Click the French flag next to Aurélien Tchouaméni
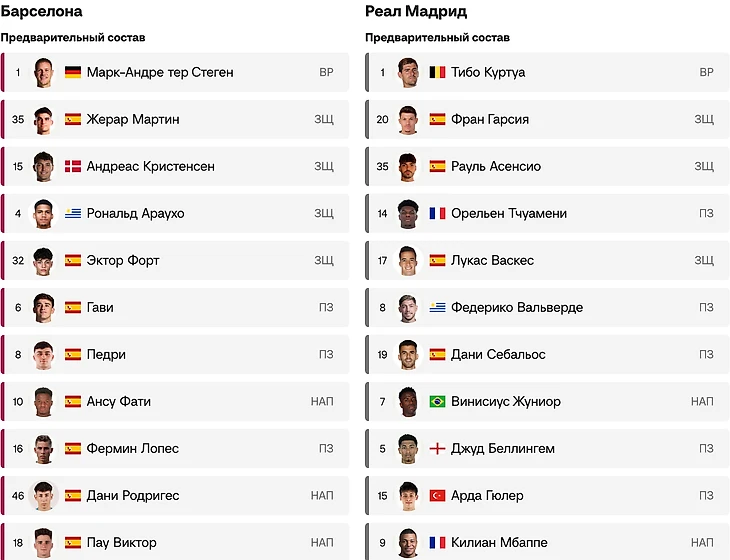 (x=437, y=213)
